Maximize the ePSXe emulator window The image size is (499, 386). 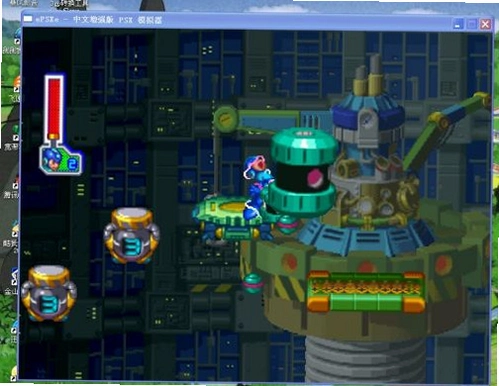coord(472,24)
